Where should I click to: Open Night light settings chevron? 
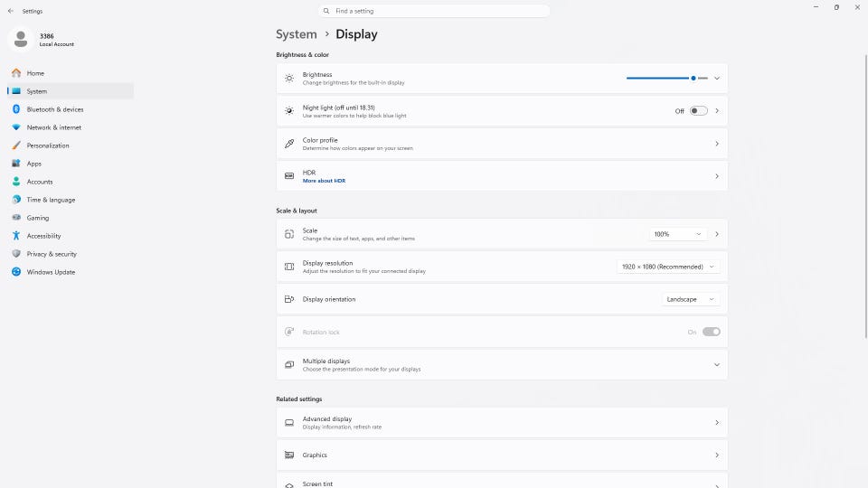pos(717,111)
